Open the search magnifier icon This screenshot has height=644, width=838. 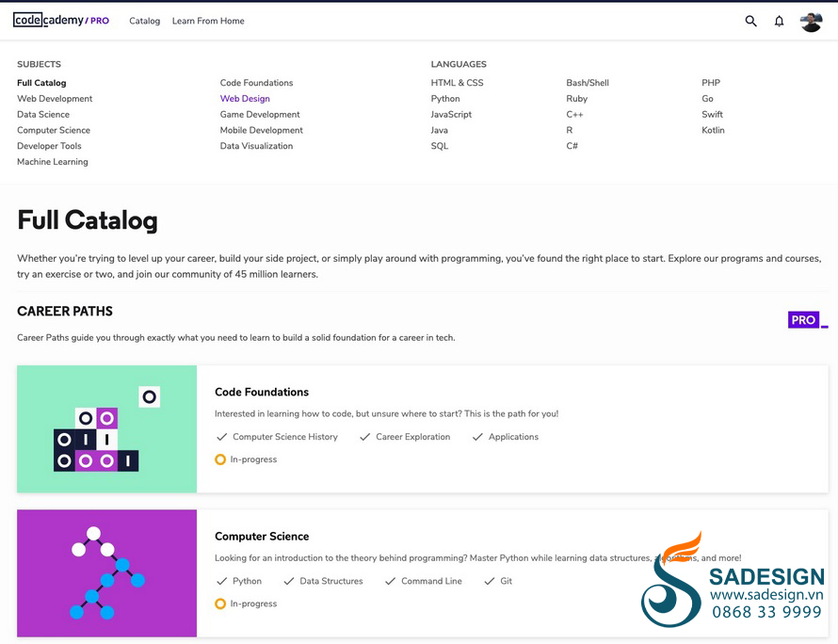click(750, 21)
